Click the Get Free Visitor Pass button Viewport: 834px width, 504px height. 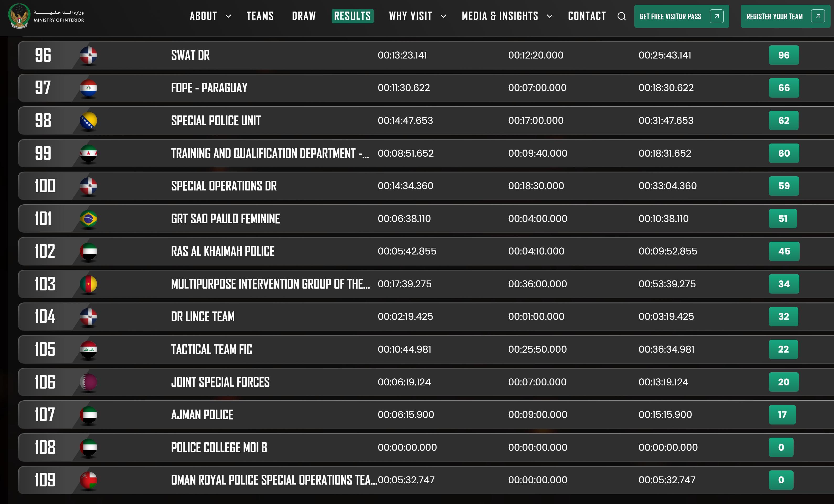pyautogui.click(x=670, y=16)
